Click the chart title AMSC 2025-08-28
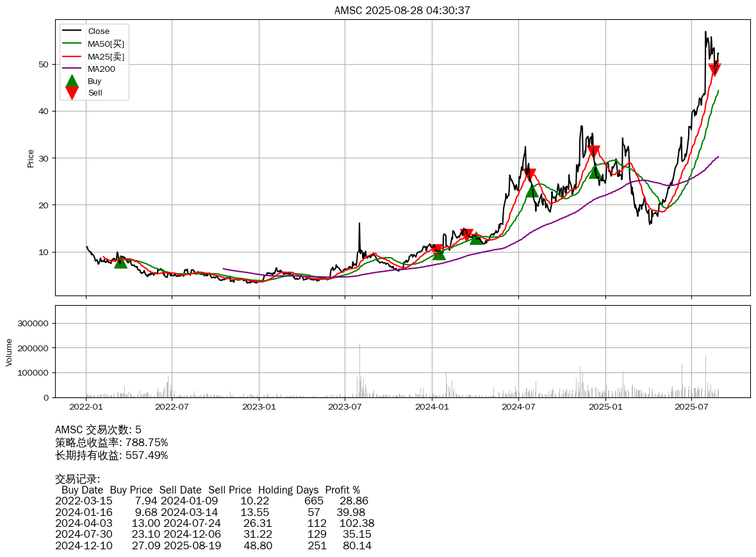Viewport: 756px width, 557px height. [x=402, y=10]
